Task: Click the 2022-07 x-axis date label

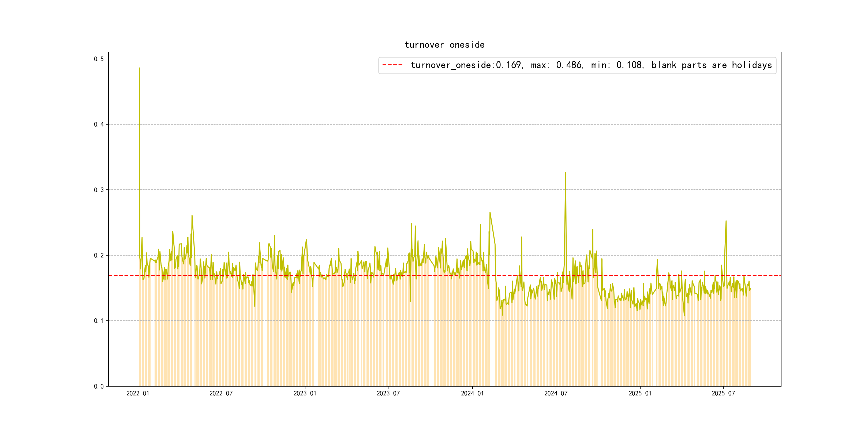Action: [x=221, y=393]
